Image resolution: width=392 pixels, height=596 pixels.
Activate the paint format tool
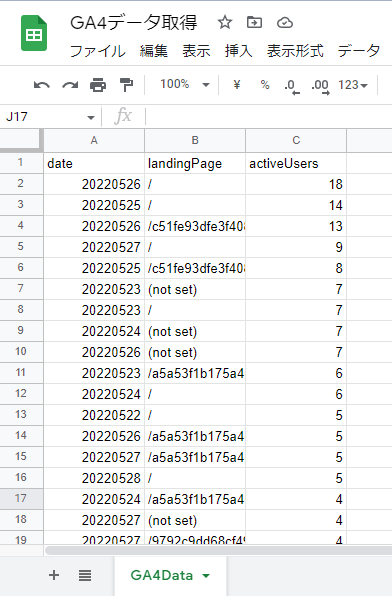tap(126, 85)
